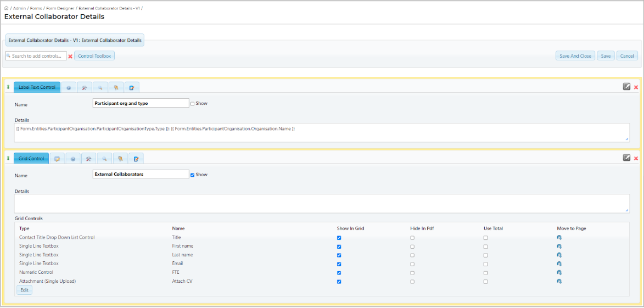Click the Save And Close button
Viewport: 644px width, 308px height.
click(x=575, y=56)
